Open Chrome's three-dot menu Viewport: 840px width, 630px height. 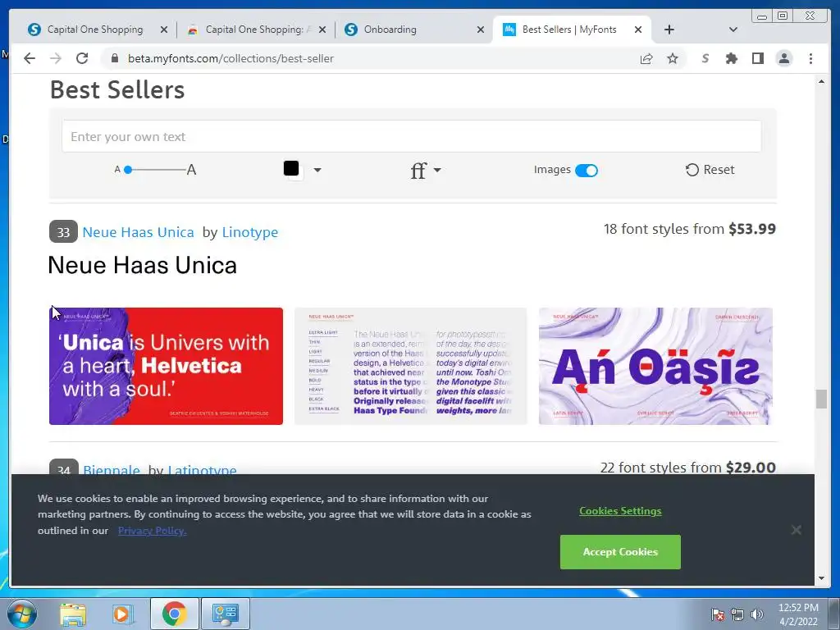pos(810,58)
